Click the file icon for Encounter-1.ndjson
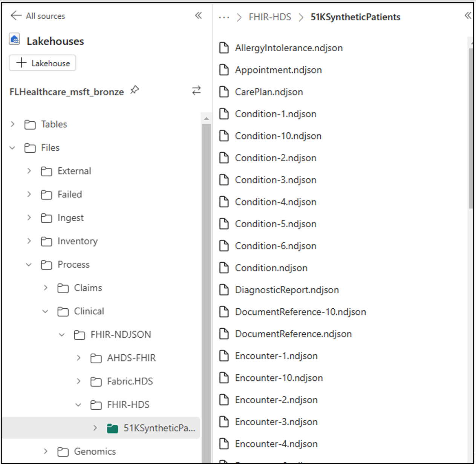476x464 pixels. click(224, 355)
